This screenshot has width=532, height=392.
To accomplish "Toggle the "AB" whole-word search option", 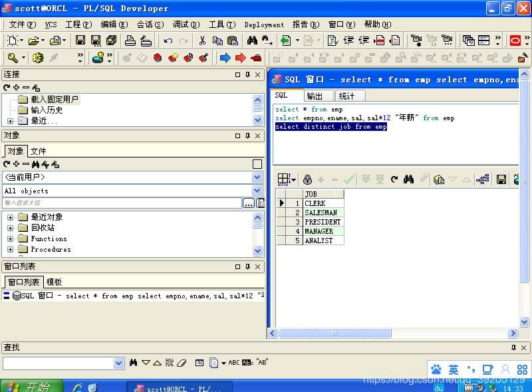I will click(x=262, y=362).
